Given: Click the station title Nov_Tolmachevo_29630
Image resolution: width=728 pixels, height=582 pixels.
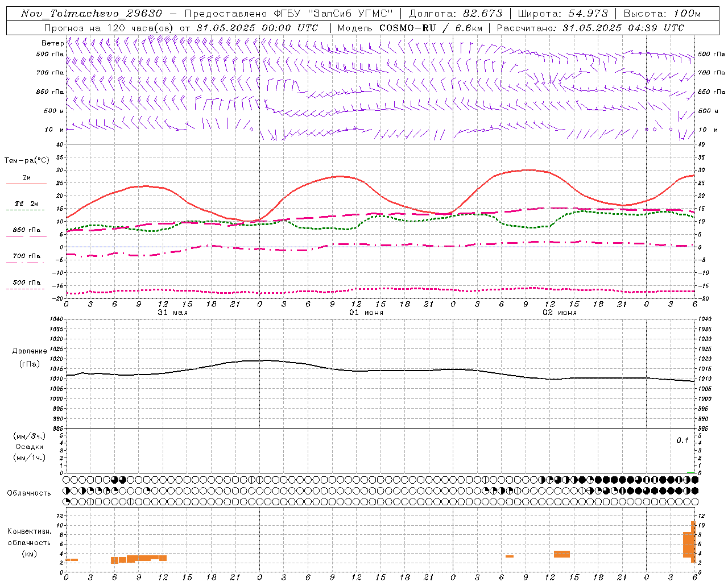Looking at the screenshot, I should coord(92,13).
